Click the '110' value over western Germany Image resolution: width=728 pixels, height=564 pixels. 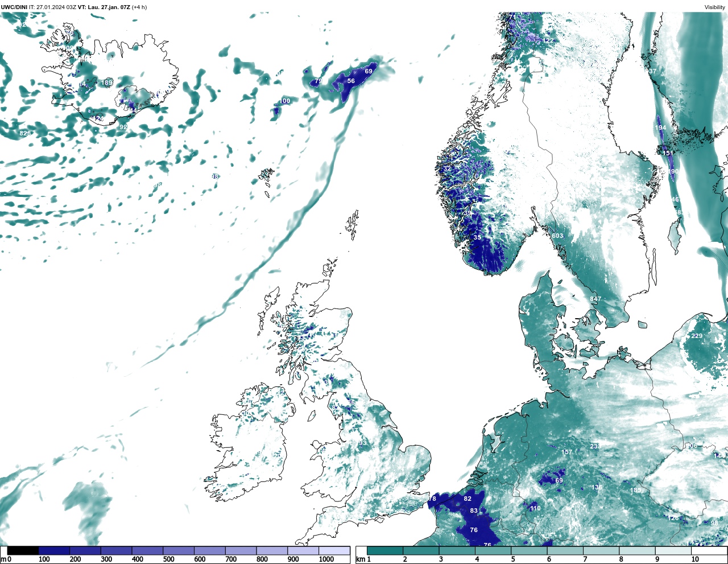pos(535,508)
